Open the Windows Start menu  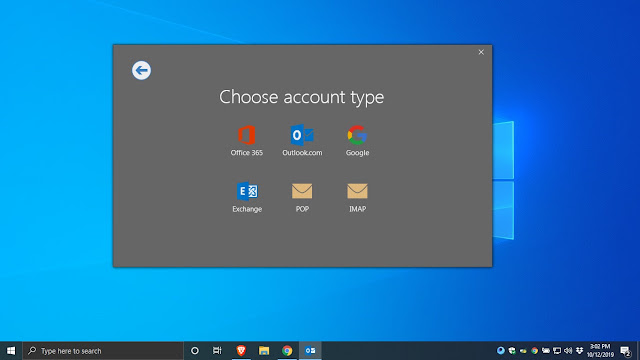coord(11,351)
